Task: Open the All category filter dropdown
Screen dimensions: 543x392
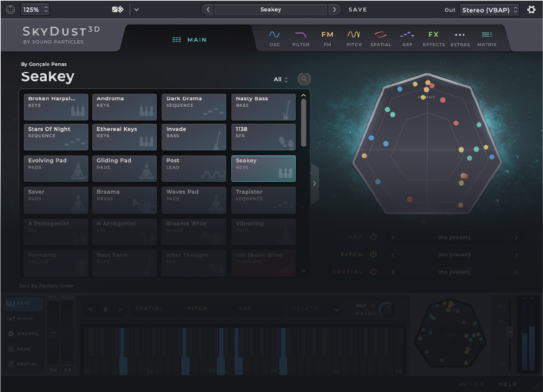Action: (281, 79)
